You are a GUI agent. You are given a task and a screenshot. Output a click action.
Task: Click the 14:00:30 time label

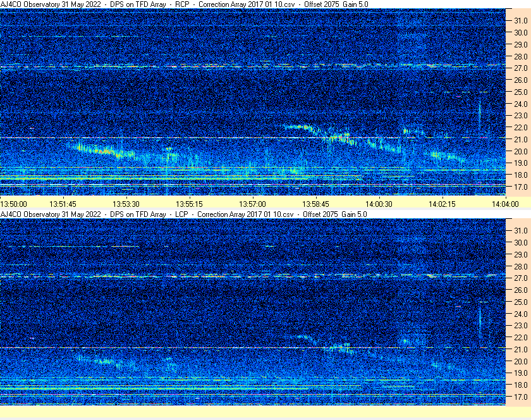[x=379, y=204]
